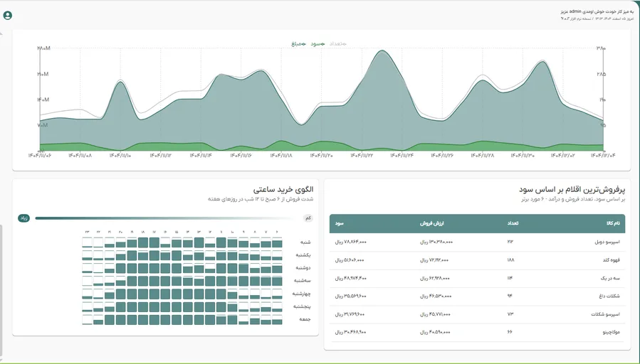The width and height of the screenshot is (640, 364).
Task: Click the chart peak near 1404/11/23
Action: pos(382,50)
